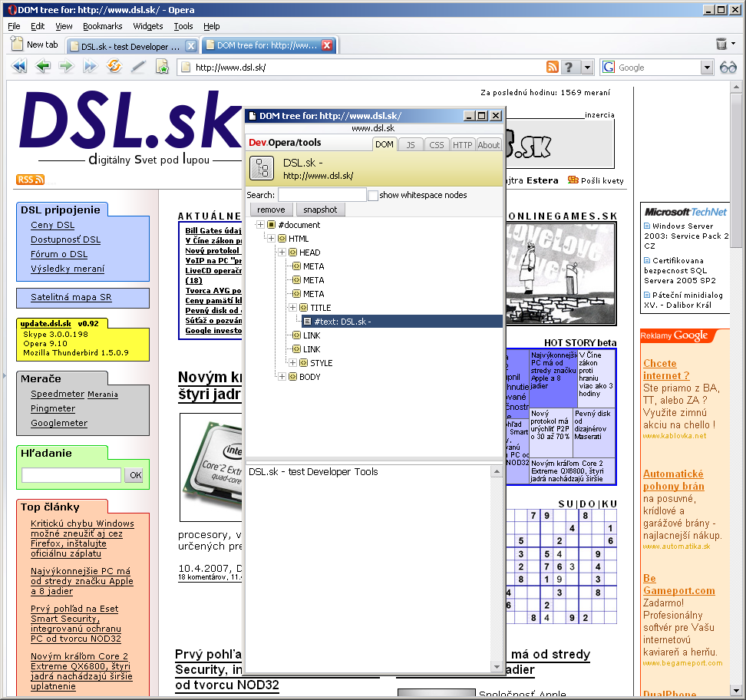The height and width of the screenshot is (700, 746).
Task: Open the 'Fórum o DSL' link
Action: coord(59,254)
